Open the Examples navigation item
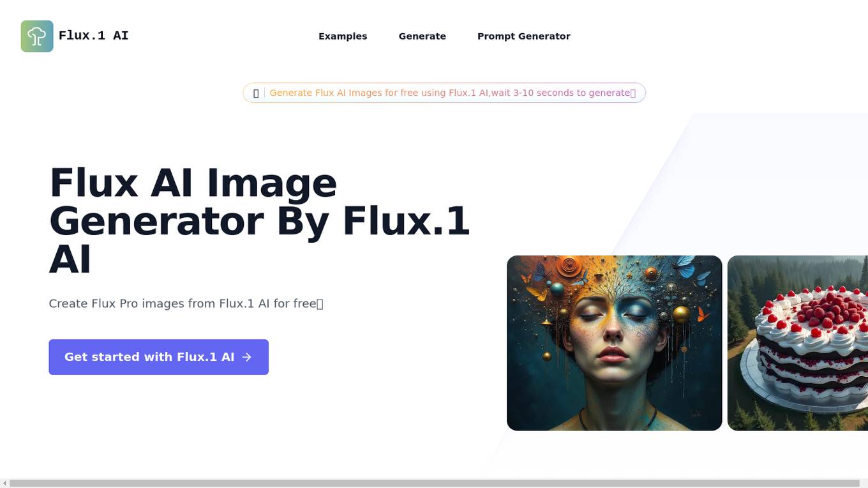The image size is (868, 488). click(343, 36)
